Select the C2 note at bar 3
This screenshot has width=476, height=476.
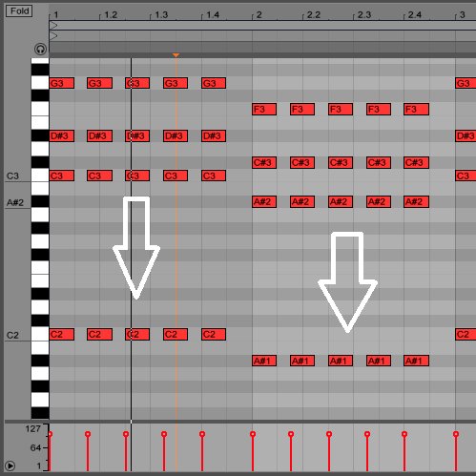(x=466, y=335)
